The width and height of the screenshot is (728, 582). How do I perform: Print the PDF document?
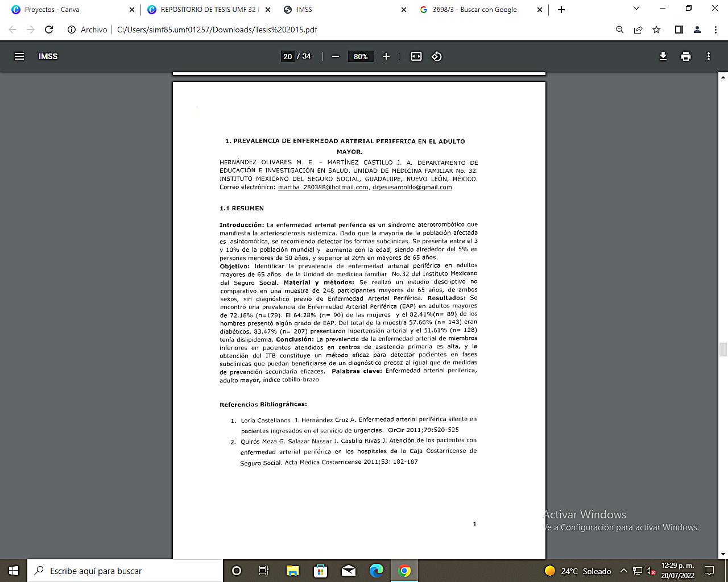[686, 56]
